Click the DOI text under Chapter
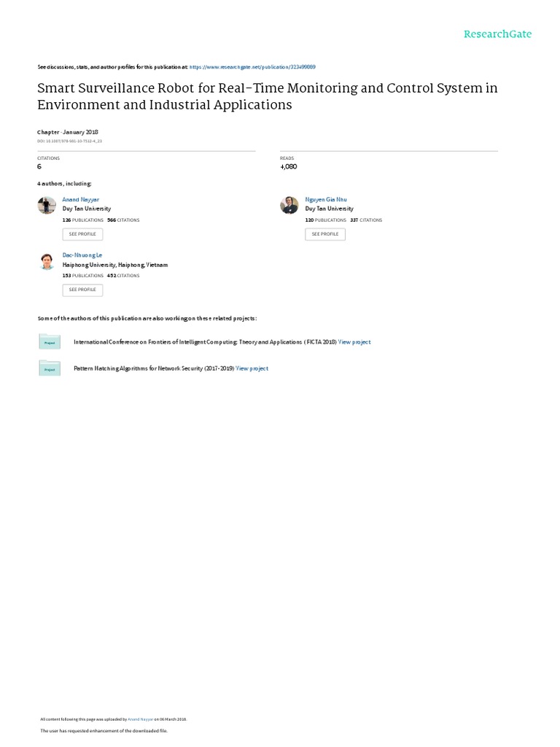 tap(70, 140)
